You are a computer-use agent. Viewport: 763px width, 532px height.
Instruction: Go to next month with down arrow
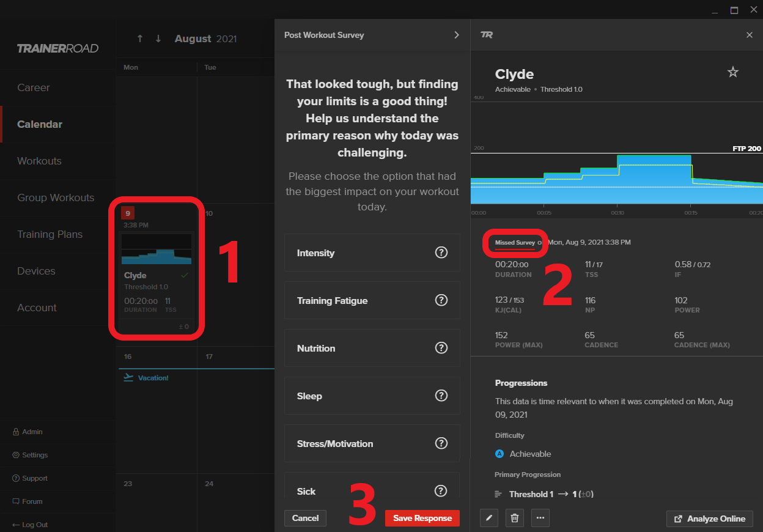pos(158,39)
